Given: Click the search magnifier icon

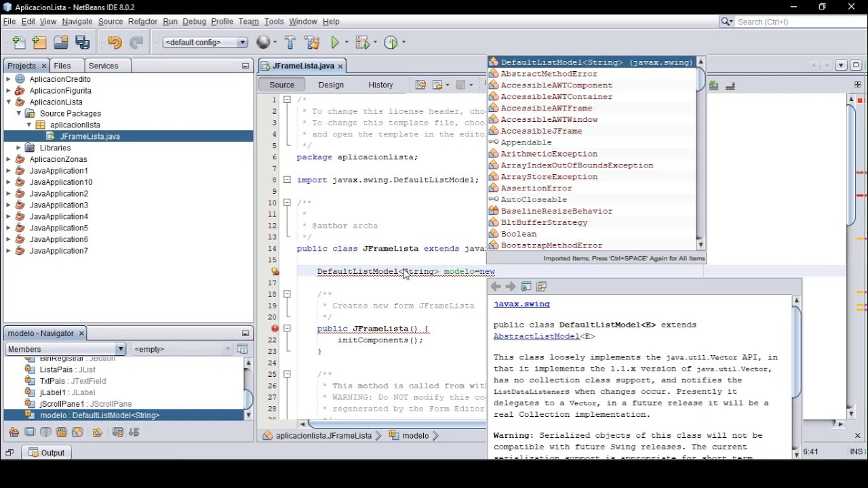Looking at the screenshot, I should coord(726,22).
